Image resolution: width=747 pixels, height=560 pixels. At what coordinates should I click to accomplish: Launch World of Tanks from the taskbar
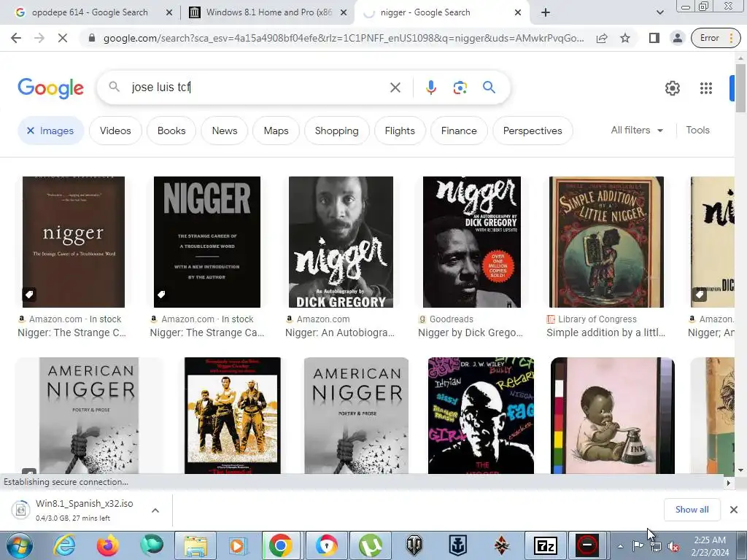click(x=414, y=545)
